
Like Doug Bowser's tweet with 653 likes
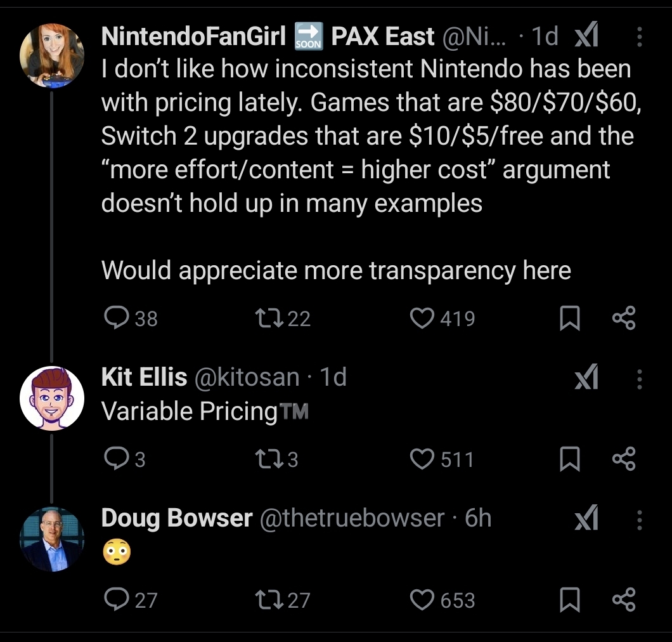tap(422, 599)
